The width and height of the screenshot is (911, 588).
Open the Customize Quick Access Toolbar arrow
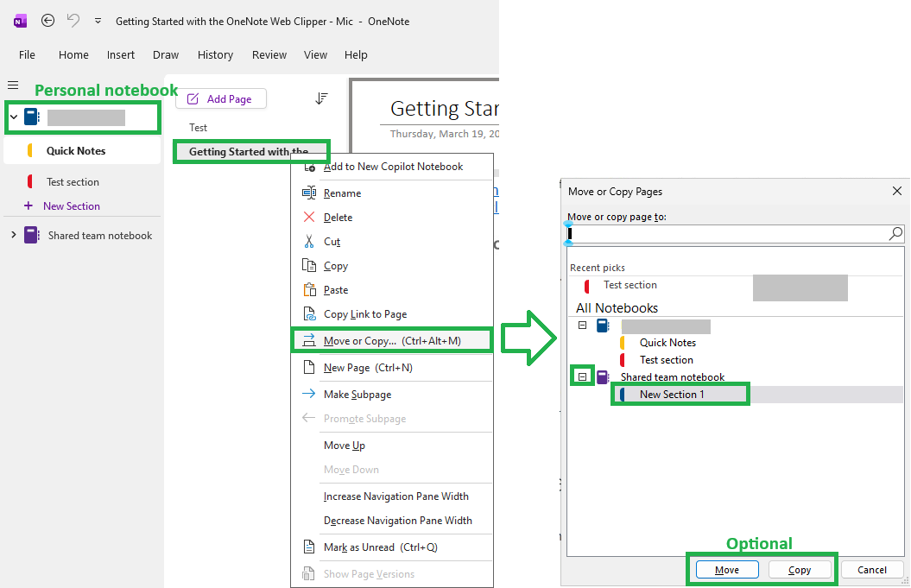[98, 21]
